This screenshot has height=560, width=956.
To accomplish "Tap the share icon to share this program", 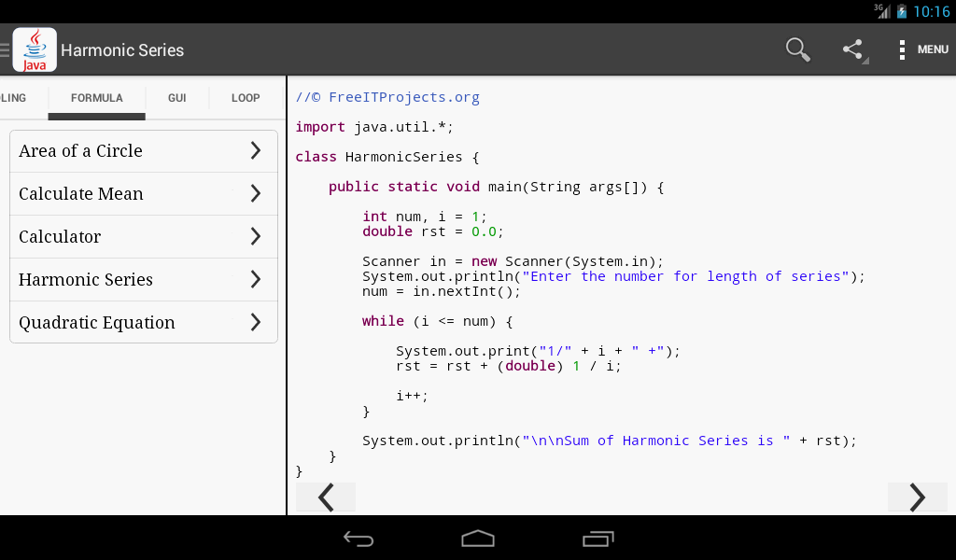I will pyautogui.click(x=851, y=49).
